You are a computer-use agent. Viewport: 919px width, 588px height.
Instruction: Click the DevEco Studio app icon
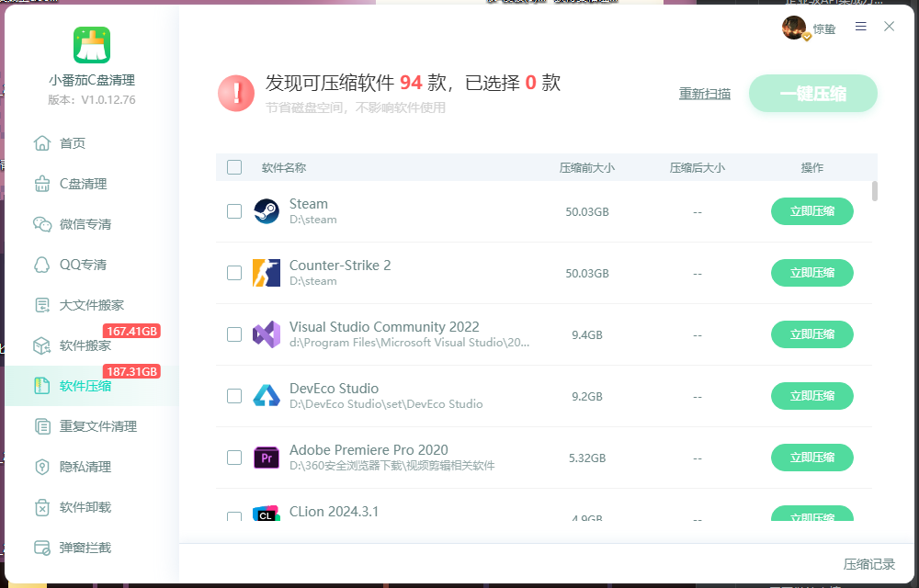267,395
